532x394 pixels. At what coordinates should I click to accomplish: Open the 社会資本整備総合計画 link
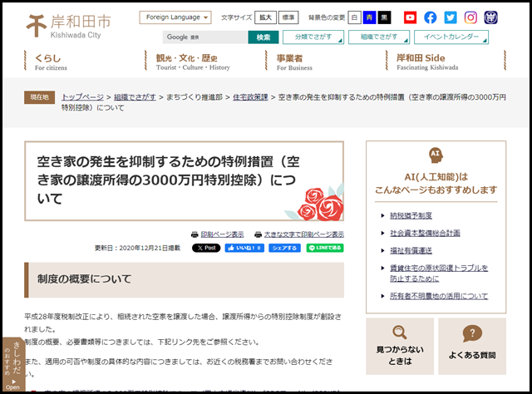[425, 233]
